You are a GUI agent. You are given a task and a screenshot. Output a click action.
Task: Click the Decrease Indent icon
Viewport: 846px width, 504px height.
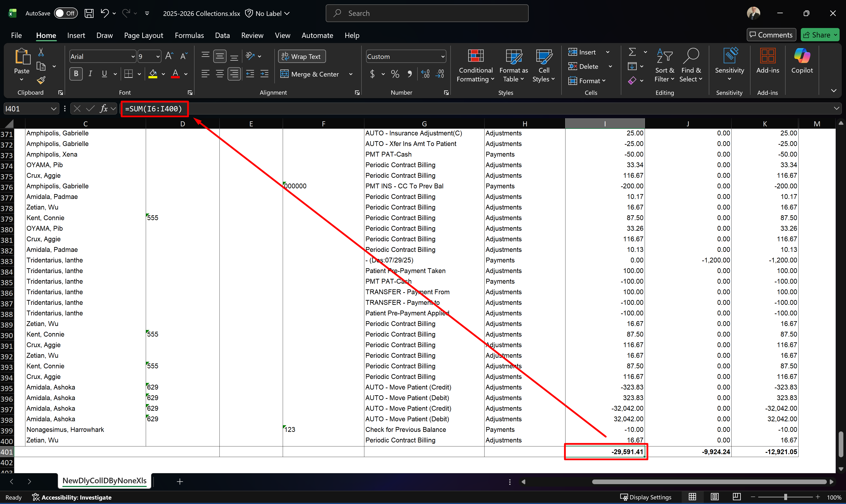pyautogui.click(x=250, y=74)
